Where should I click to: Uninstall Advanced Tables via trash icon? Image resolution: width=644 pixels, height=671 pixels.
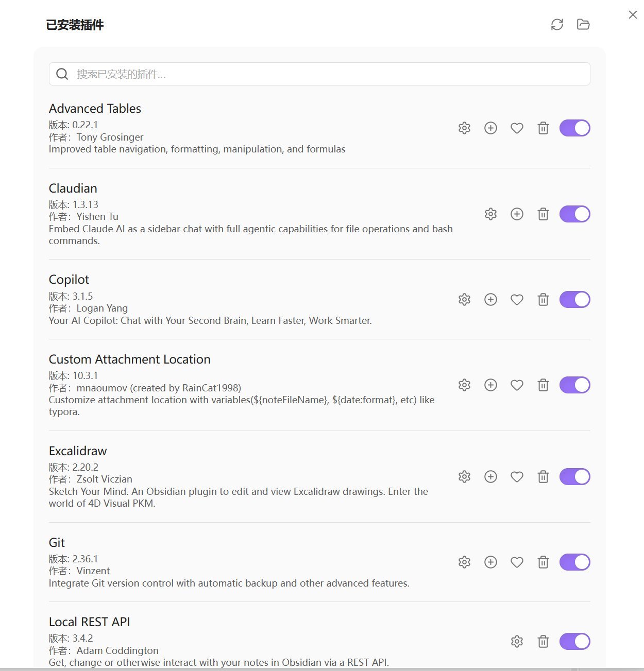click(x=543, y=128)
